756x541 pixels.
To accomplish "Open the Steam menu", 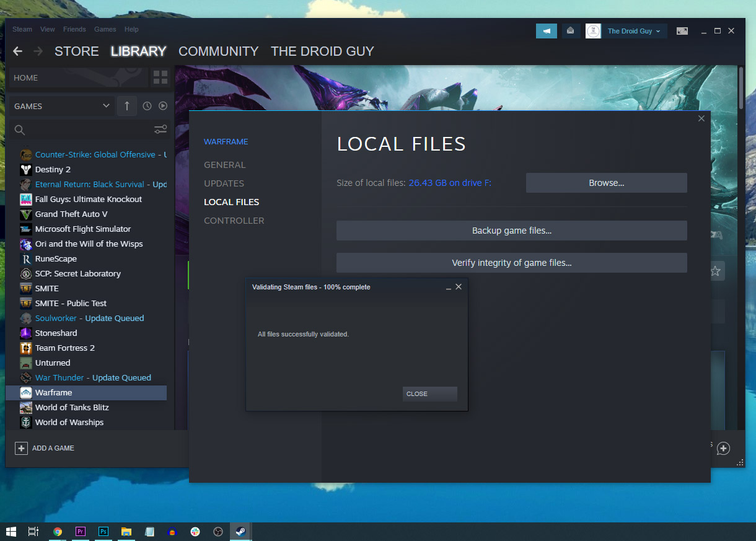I will 22,29.
